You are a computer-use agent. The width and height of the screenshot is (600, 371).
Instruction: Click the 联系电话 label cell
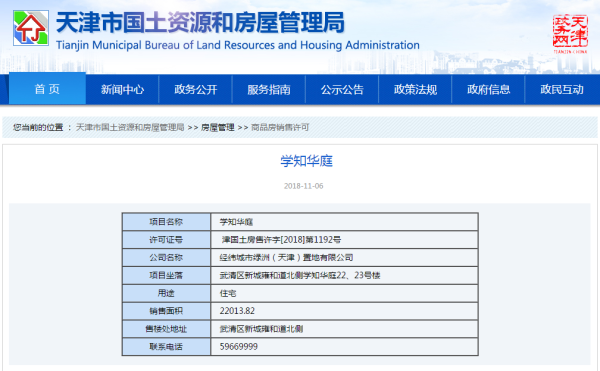[166, 347]
